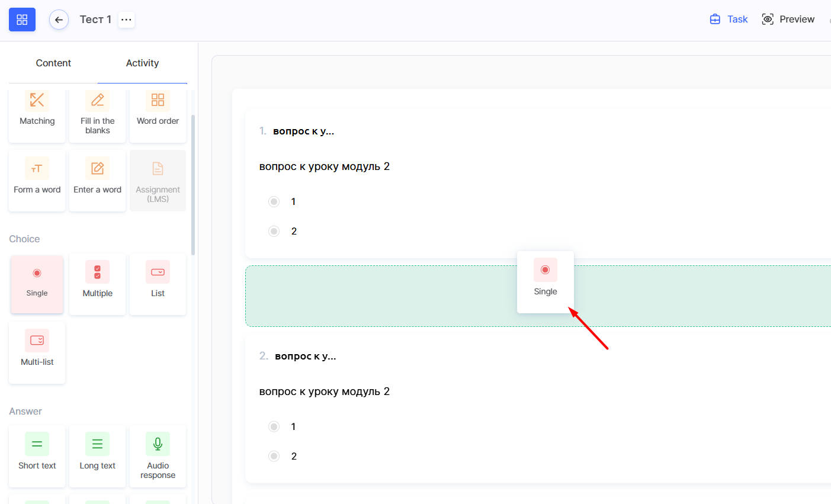Select the Multi-list activity tile
The image size is (831, 504).
pos(37,352)
